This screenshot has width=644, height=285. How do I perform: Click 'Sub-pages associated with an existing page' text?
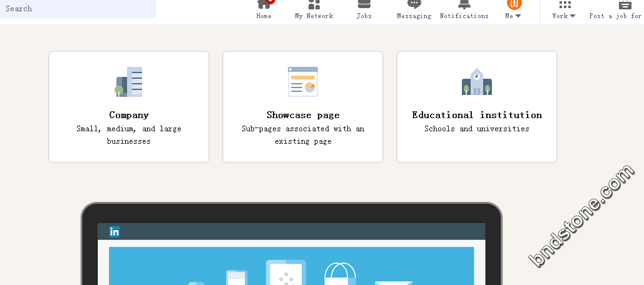point(303,135)
